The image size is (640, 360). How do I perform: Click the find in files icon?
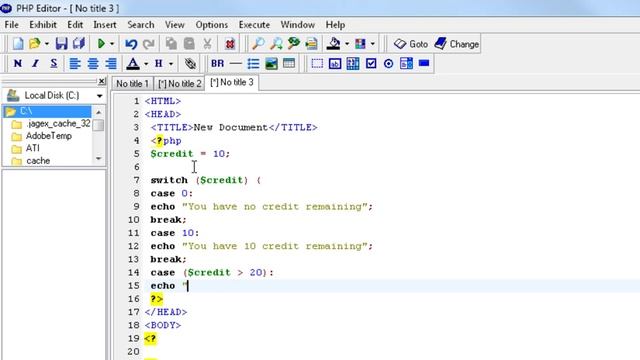311,43
